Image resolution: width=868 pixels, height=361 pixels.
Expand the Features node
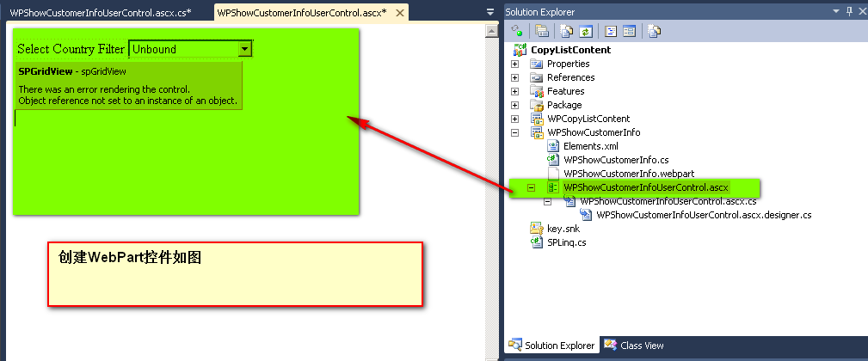tap(514, 91)
